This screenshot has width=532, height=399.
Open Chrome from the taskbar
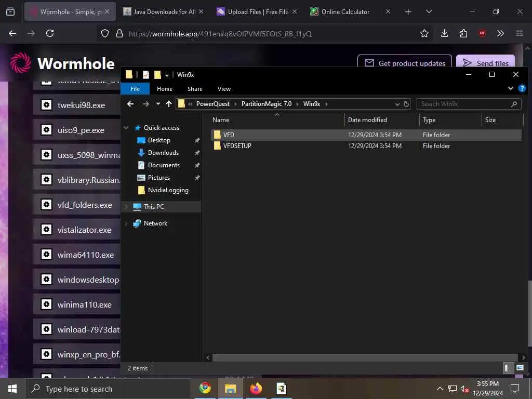coord(205,388)
